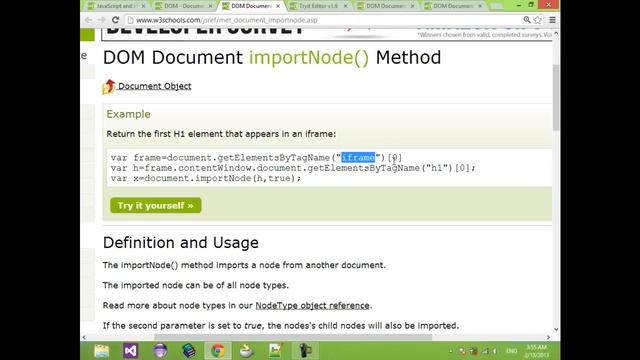The width and height of the screenshot is (640, 360).
Task: Open the coffee cup app in taskbar
Action: [247, 351]
